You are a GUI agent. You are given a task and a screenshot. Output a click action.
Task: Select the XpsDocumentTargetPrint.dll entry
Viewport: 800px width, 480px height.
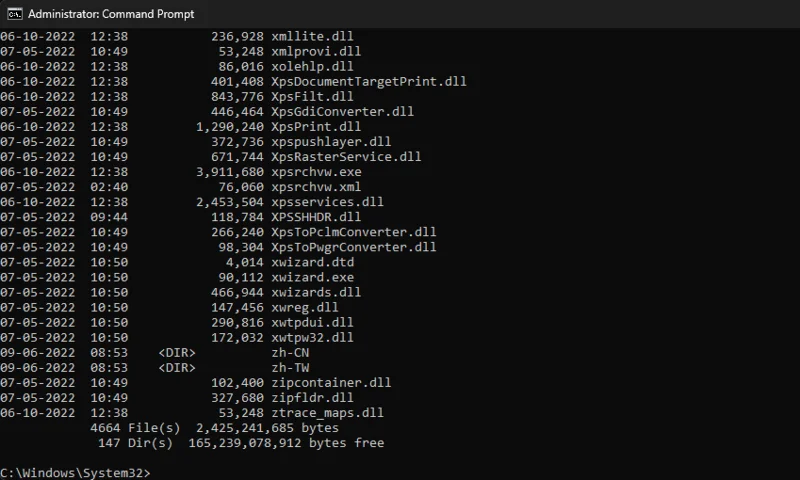tap(369, 81)
